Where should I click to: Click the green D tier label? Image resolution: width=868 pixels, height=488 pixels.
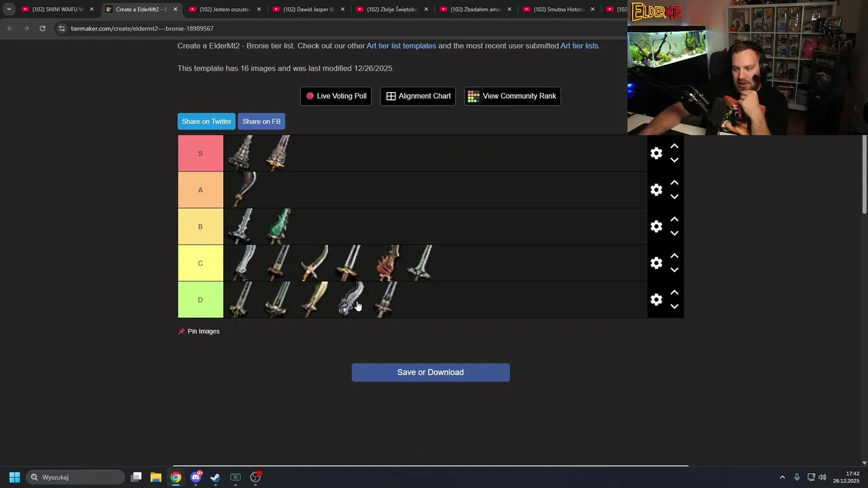[200, 300]
